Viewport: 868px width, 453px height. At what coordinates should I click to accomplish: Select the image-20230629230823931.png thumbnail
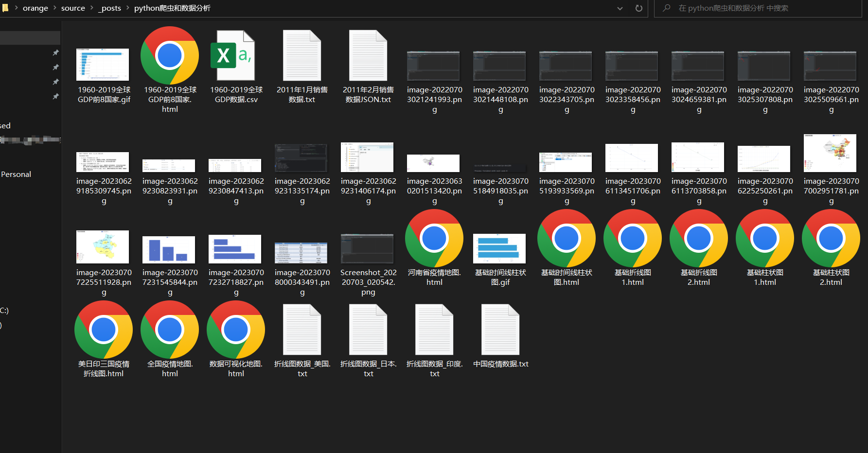[x=169, y=166]
